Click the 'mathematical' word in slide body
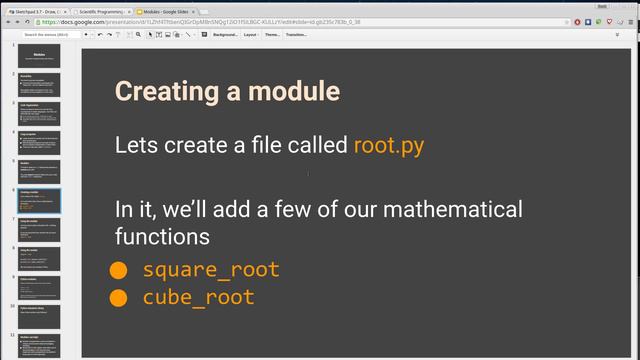This screenshot has width=640, height=360. coord(453,209)
